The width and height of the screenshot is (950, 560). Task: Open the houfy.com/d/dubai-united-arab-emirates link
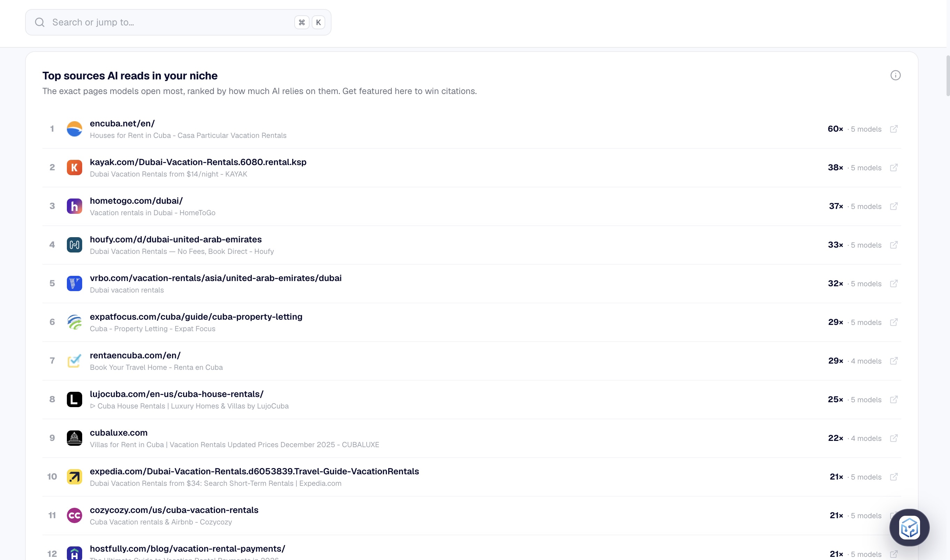pos(176,240)
